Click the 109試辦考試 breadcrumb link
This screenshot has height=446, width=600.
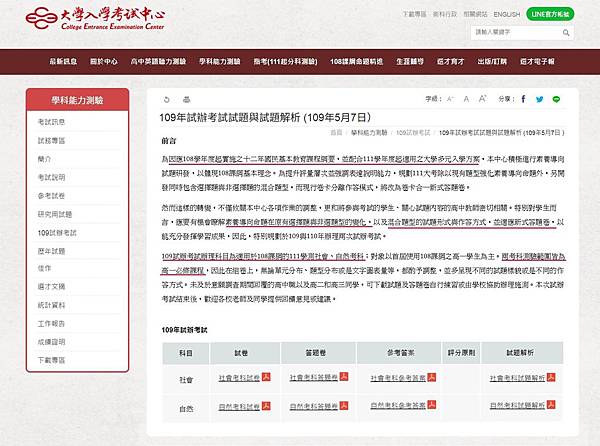(413, 133)
